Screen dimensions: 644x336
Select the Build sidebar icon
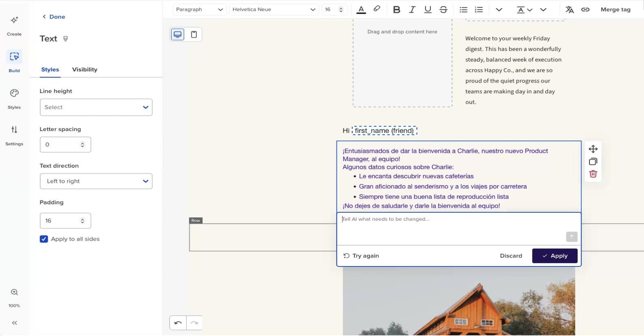pos(14,61)
